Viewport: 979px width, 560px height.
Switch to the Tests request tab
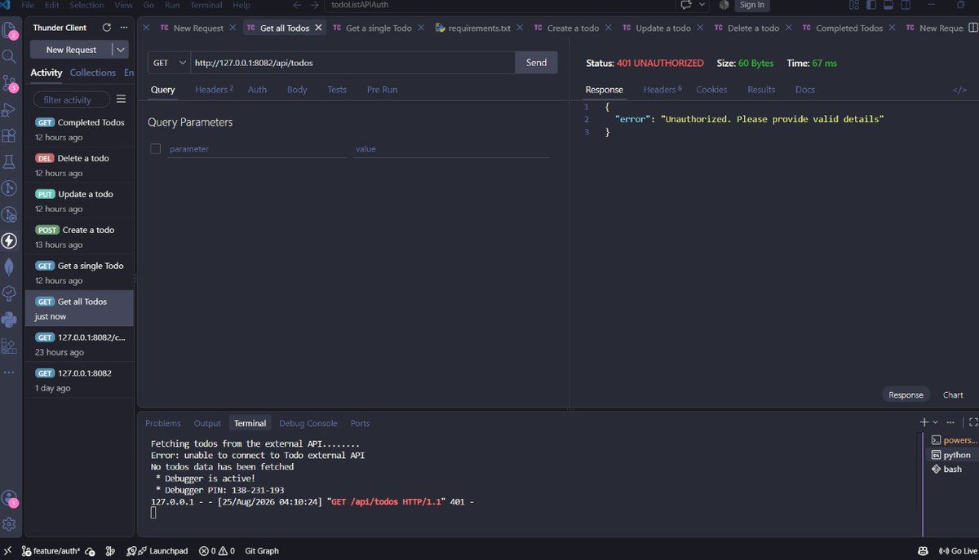(337, 90)
